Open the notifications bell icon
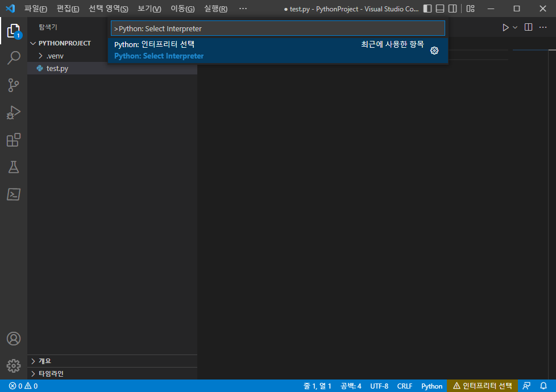This screenshot has height=392, width=556. point(543,386)
